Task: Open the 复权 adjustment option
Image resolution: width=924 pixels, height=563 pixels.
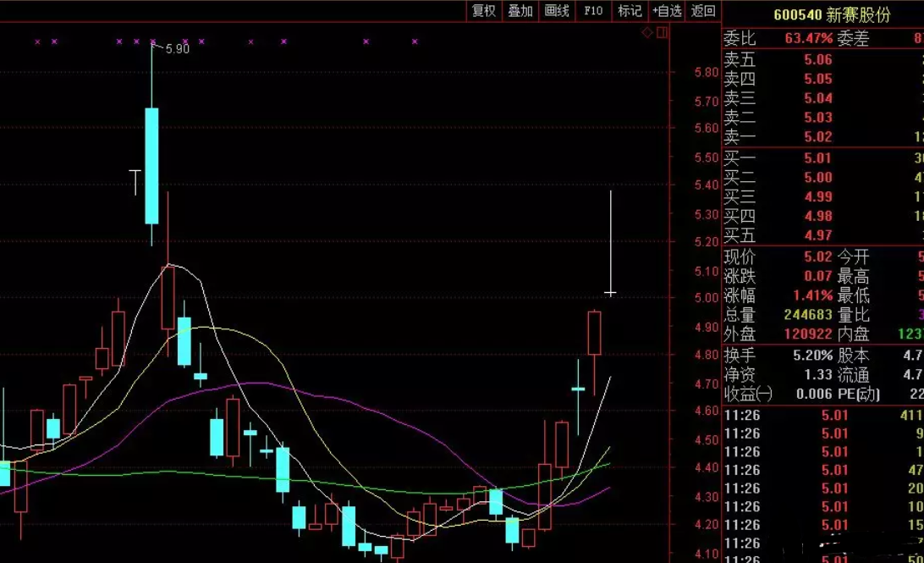Action: (484, 11)
